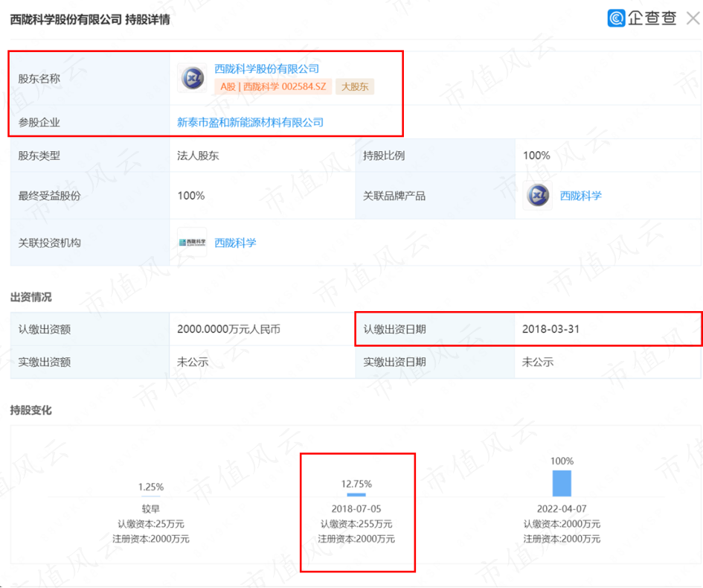
Task: Select the 法人股东 value
Action: [x=198, y=156]
